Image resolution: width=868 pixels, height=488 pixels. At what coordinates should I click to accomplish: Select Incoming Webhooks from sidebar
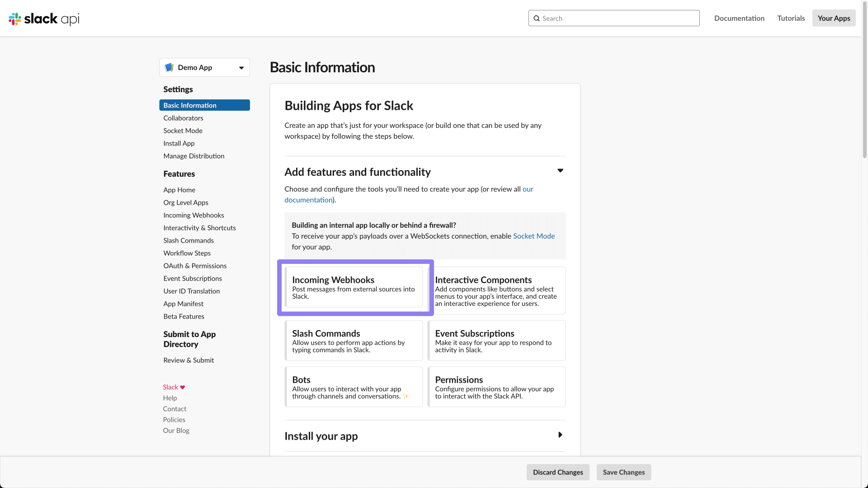click(x=194, y=215)
